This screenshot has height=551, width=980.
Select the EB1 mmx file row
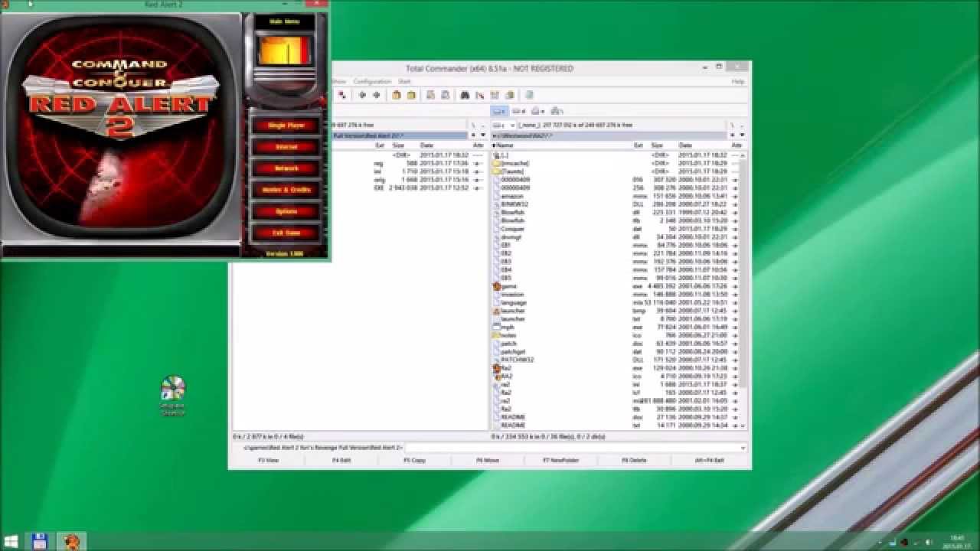pos(617,245)
